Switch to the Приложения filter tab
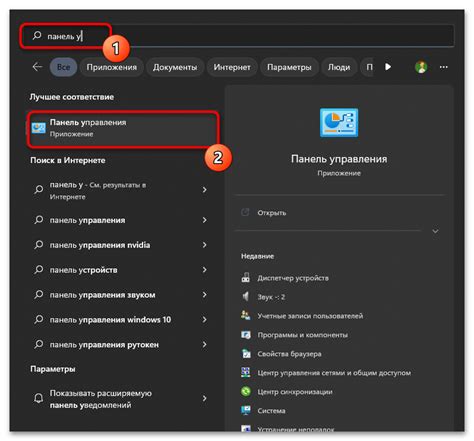Image resolution: width=474 pixels, height=441 pixels. point(112,67)
